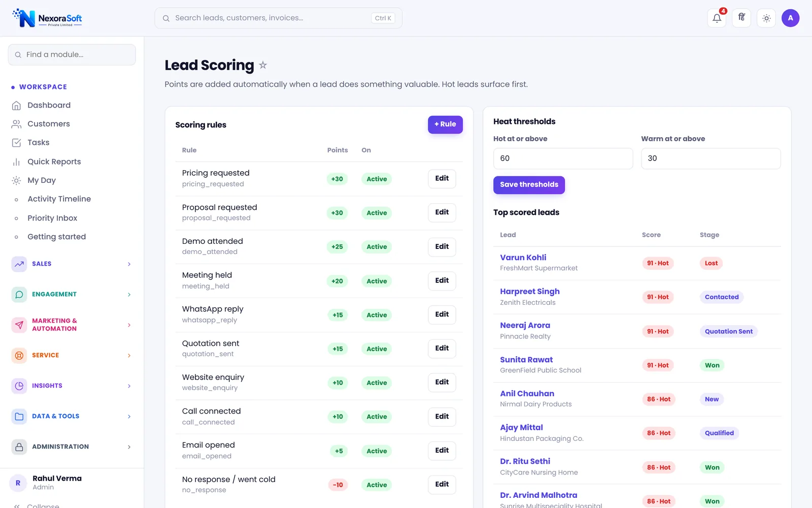
Task: Click the Qualified stage badge for Ajay Mittal
Action: coord(719,433)
